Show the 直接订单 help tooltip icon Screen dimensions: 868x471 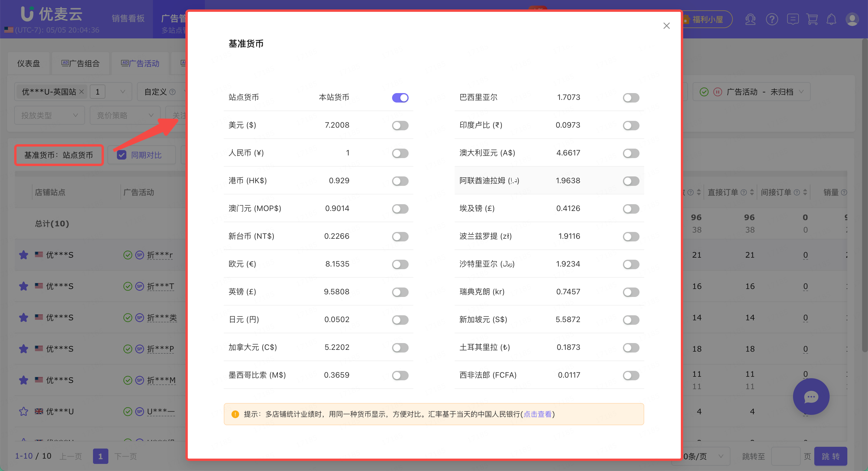point(743,192)
